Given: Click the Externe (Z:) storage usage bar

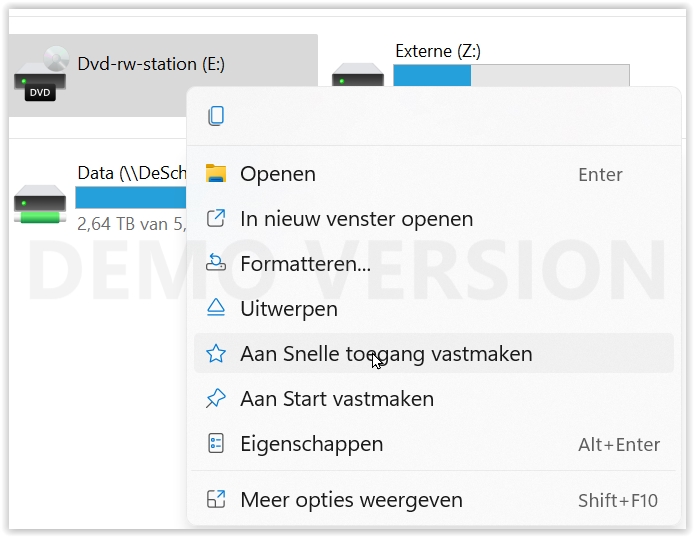Looking at the screenshot, I should click(x=511, y=76).
